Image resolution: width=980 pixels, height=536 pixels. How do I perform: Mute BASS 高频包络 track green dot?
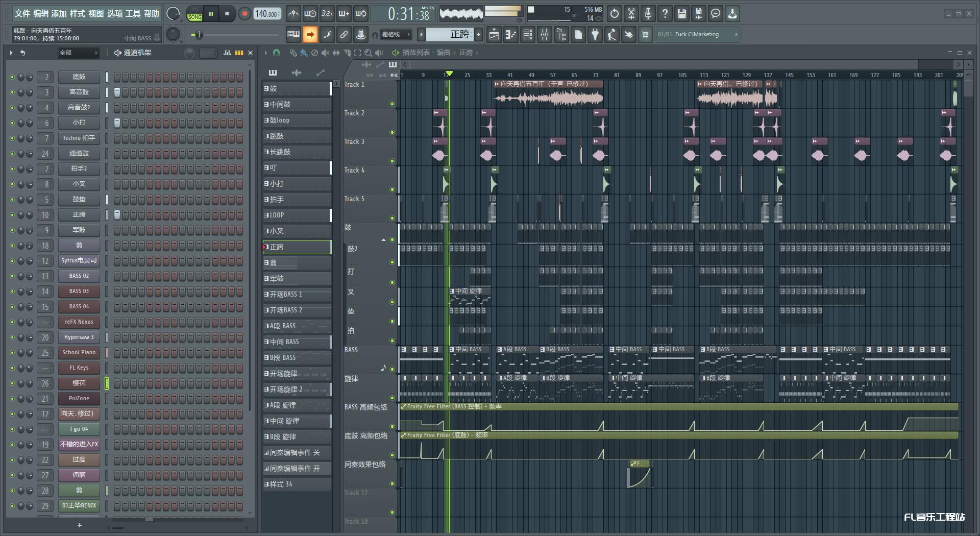click(392, 427)
